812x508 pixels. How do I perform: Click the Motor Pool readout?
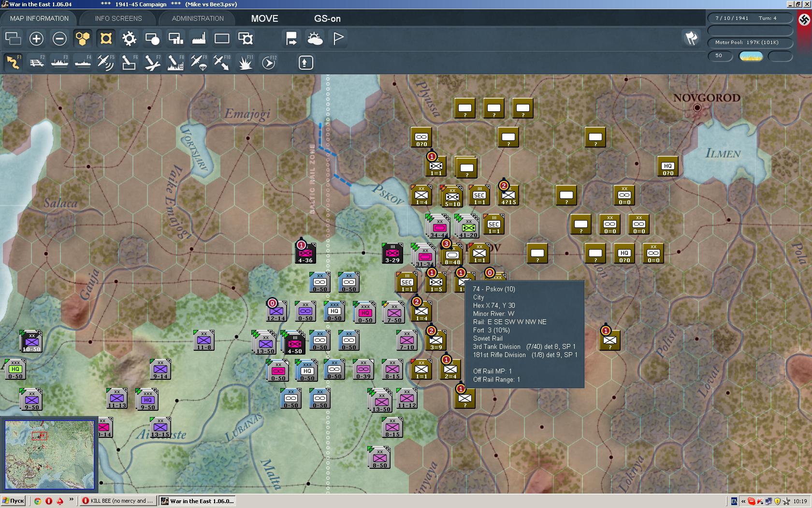(750, 43)
